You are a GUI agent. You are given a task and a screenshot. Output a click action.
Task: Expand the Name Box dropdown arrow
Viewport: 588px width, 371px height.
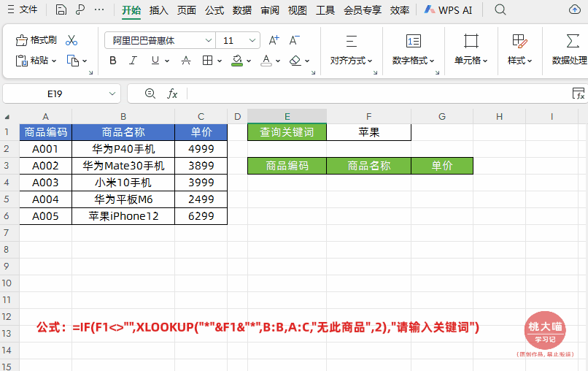[x=112, y=93]
